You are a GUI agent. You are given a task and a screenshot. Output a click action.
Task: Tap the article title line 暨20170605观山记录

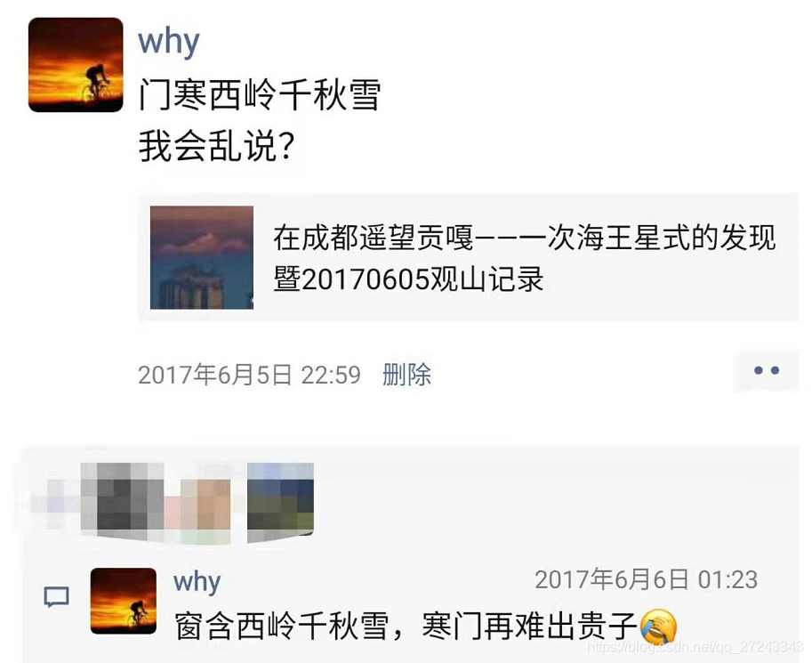tap(408, 279)
